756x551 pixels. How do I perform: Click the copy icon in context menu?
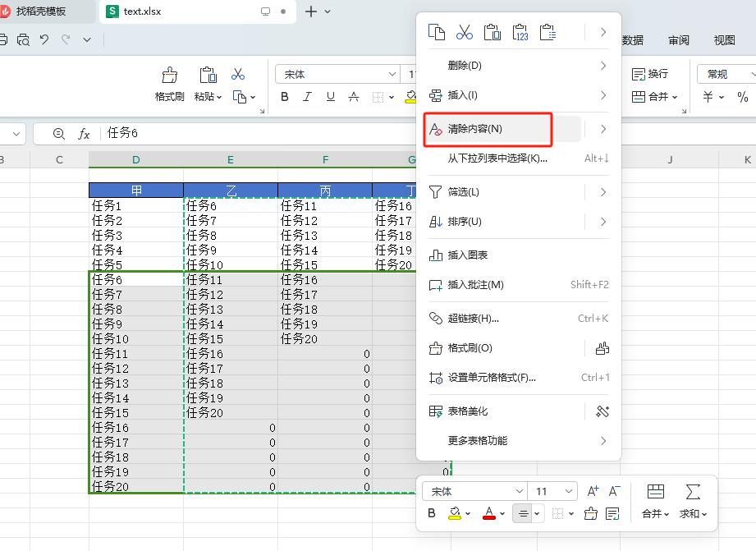pos(437,32)
